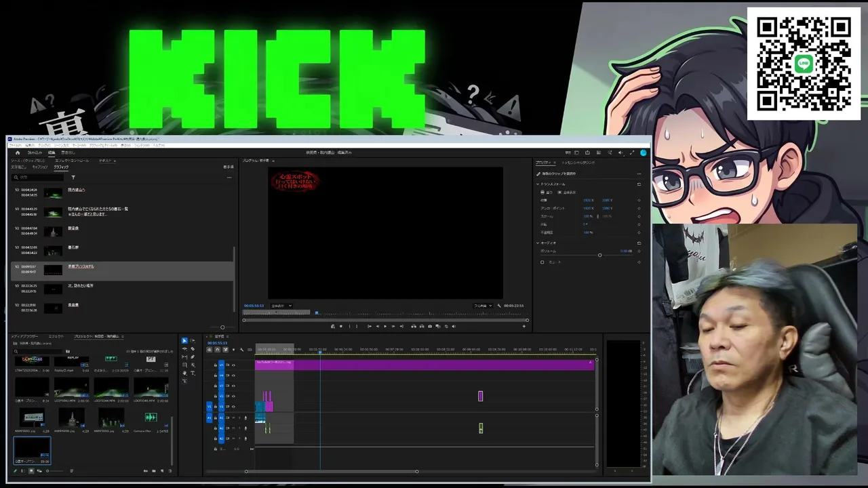The image size is (868, 488).
Task: Step back one frame in Program Monitor
Action: click(x=377, y=327)
